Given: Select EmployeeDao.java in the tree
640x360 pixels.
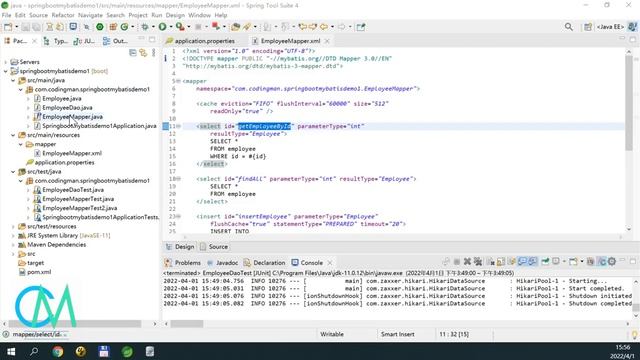Looking at the screenshot, I should click(67, 108).
